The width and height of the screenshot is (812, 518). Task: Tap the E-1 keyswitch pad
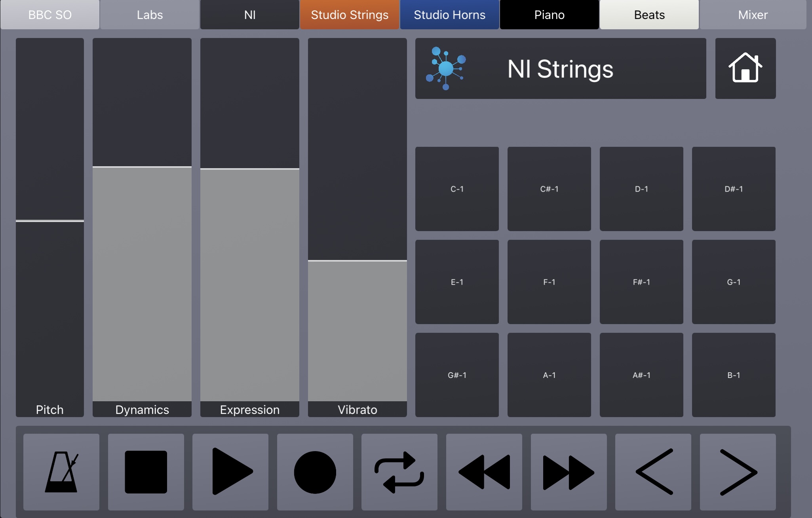457,282
